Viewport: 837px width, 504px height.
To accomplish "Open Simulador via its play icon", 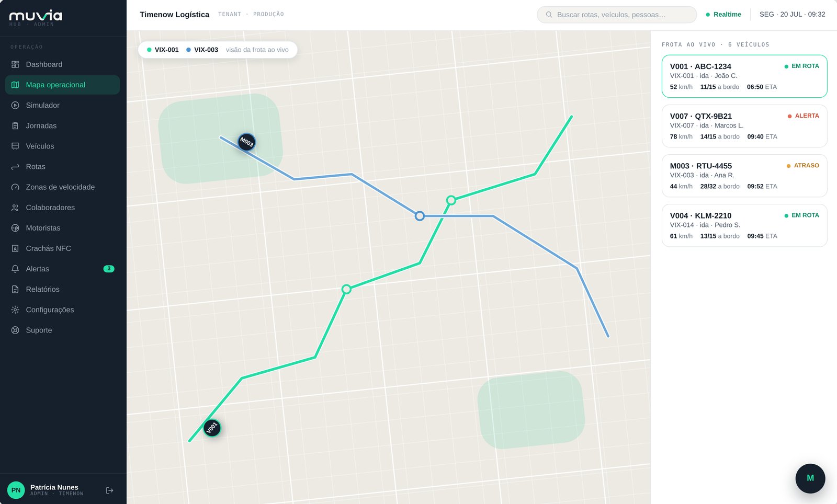I will [x=15, y=105].
